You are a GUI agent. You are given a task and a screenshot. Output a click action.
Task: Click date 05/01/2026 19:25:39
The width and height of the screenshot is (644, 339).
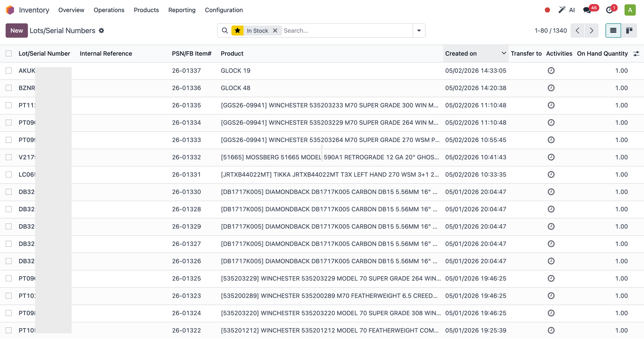[x=476, y=330]
